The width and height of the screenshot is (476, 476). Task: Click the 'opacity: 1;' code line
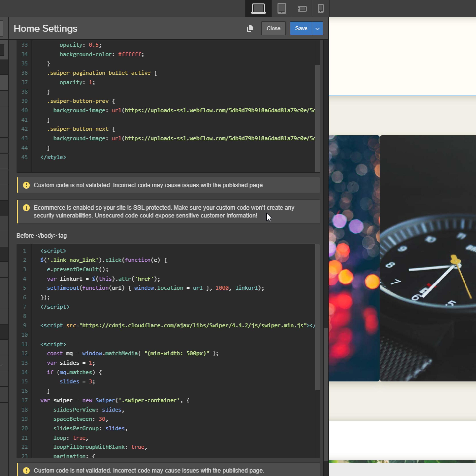[77, 82]
